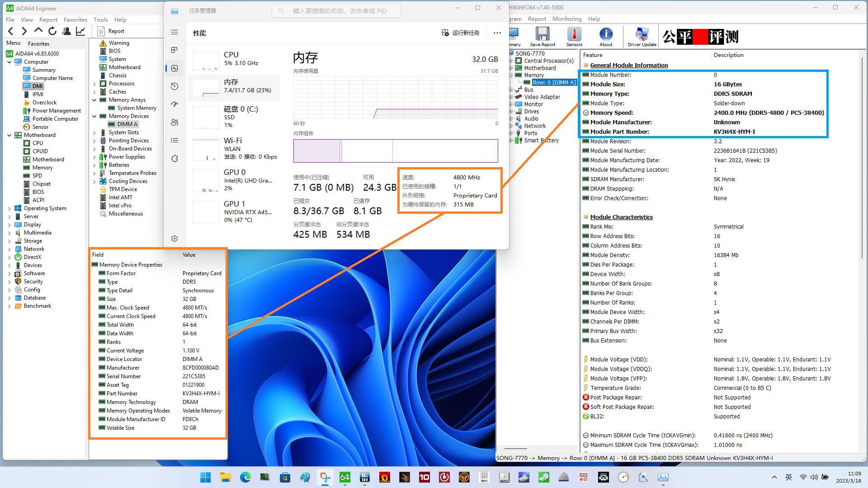Open AIDA64 Tools menu
Screen dimensions: 868x488
pyautogui.click(x=100, y=19)
